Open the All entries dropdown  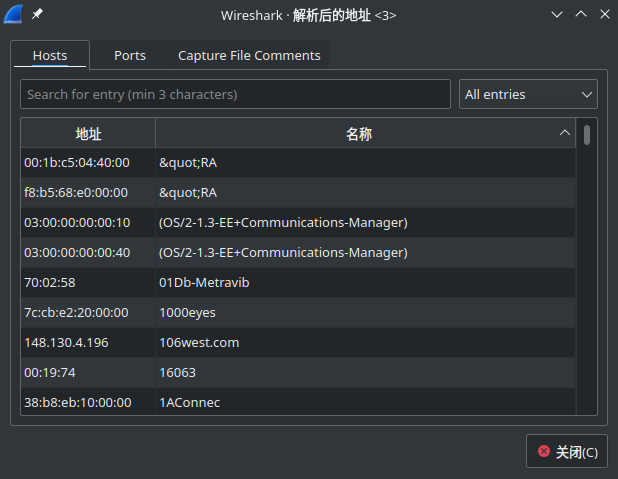[528, 94]
